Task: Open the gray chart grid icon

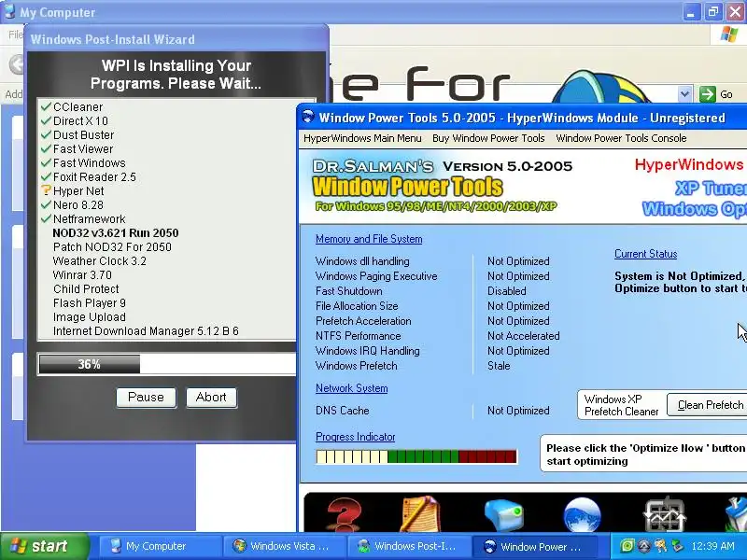Action: tap(665, 514)
